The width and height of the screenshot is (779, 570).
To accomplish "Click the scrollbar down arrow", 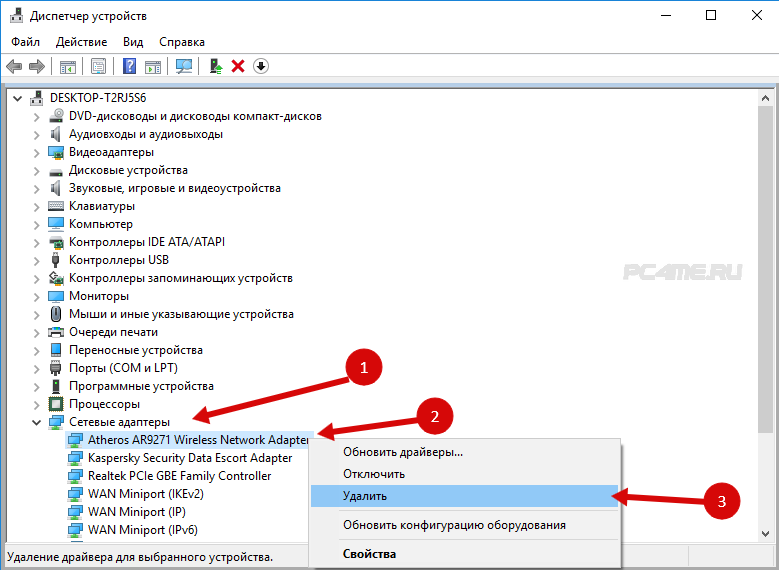I will (x=765, y=534).
